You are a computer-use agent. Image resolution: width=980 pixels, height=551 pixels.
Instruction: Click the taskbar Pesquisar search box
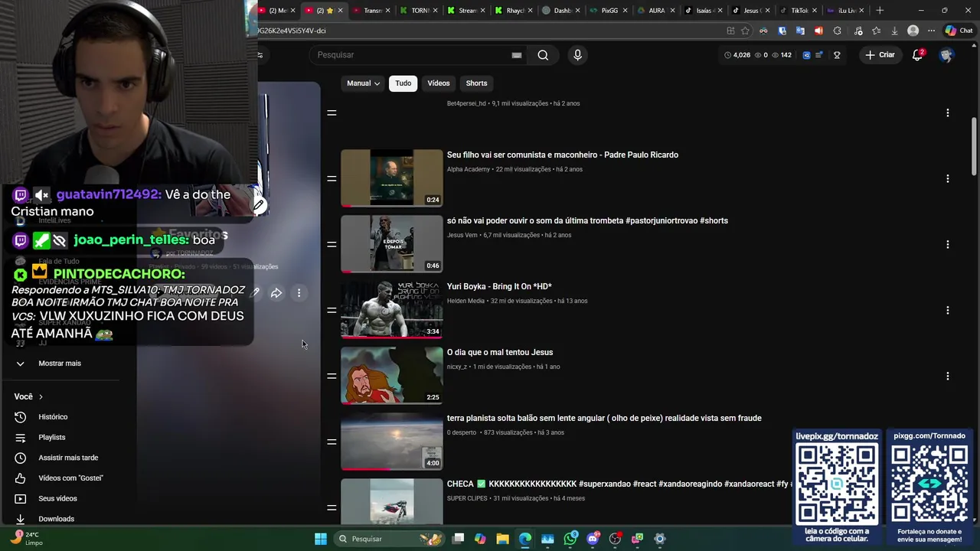pos(389,539)
